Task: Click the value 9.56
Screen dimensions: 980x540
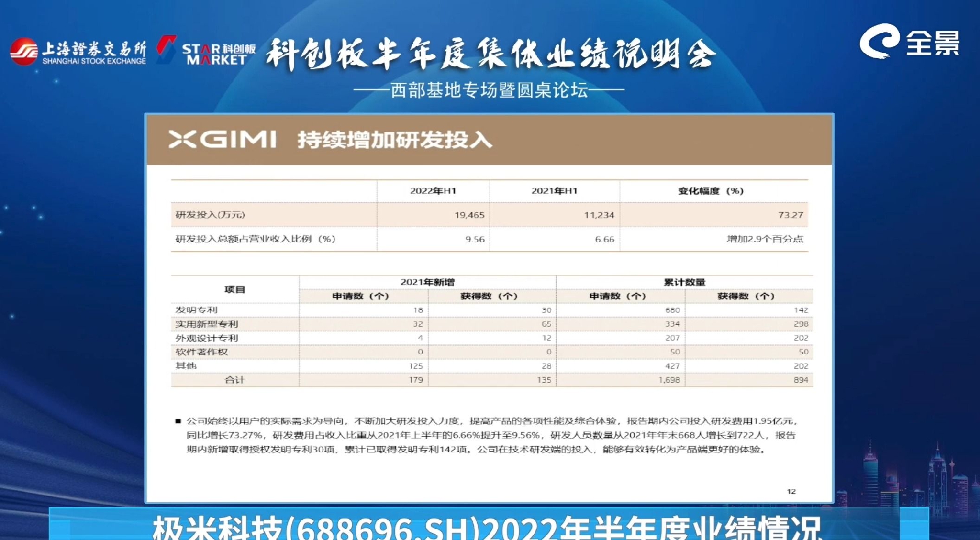Action: click(475, 239)
